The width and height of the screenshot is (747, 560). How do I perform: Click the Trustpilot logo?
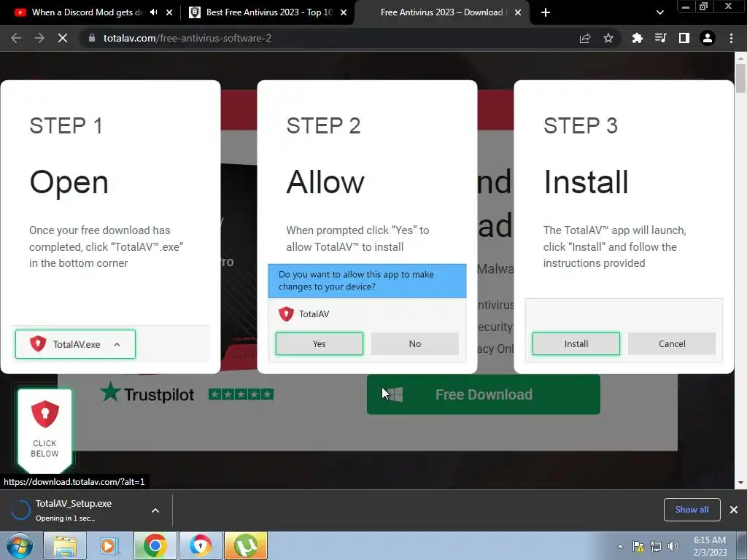point(147,393)
